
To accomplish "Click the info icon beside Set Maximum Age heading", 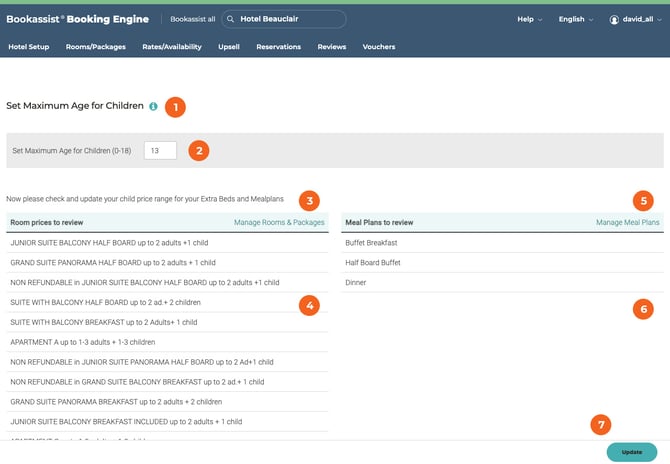I will coord(153,106).
